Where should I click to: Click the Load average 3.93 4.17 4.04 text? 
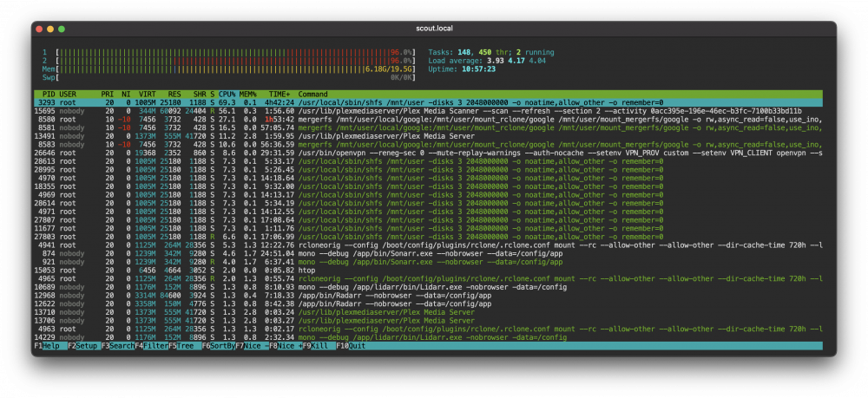487,61
